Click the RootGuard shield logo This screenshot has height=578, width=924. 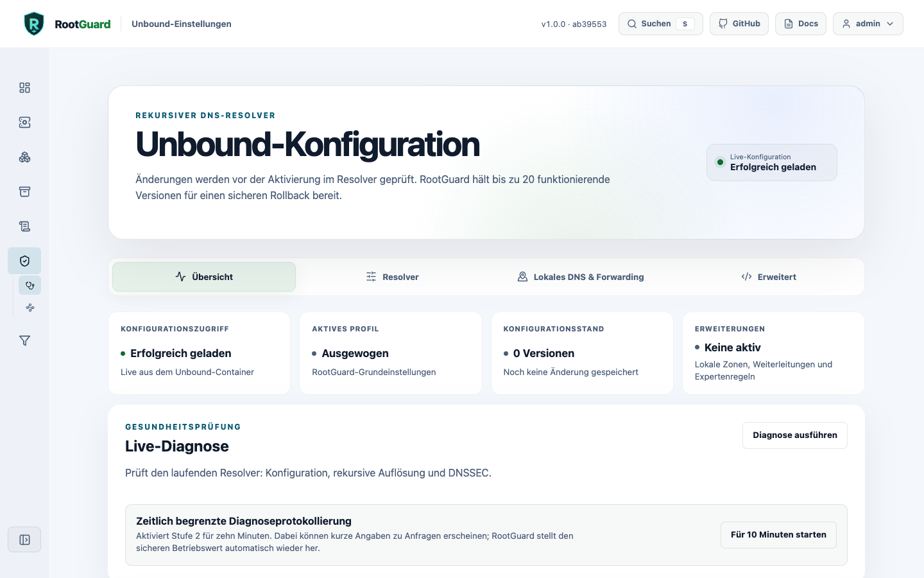click(x=34, y=24)
